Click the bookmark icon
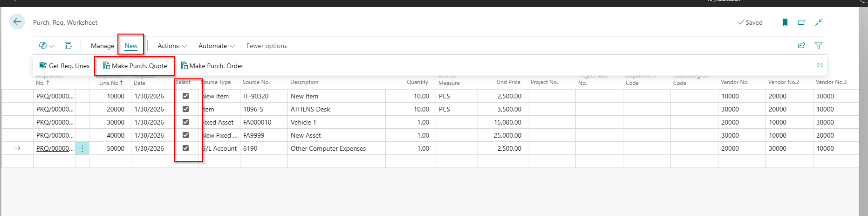 (785, 22)
